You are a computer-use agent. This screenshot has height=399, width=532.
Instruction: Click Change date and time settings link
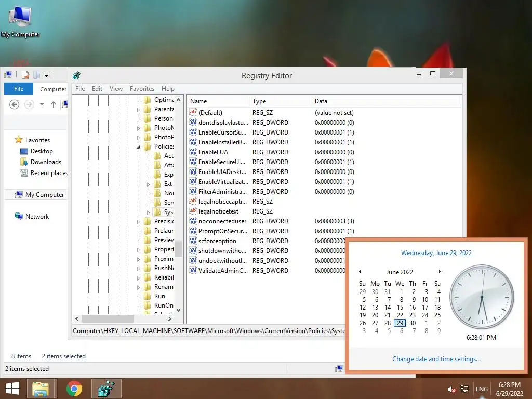(436, 358)
